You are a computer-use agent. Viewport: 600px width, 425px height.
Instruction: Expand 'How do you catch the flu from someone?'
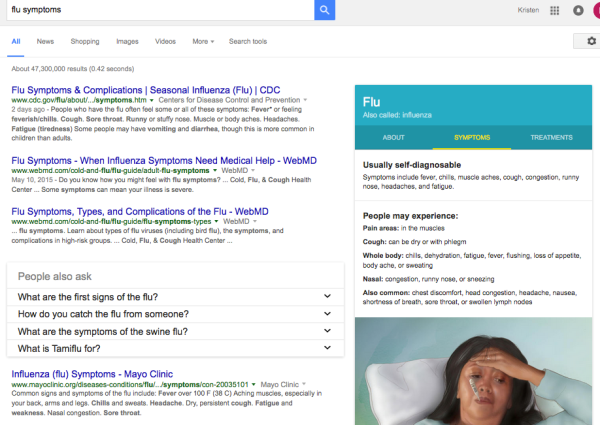(x=175, y=314)
